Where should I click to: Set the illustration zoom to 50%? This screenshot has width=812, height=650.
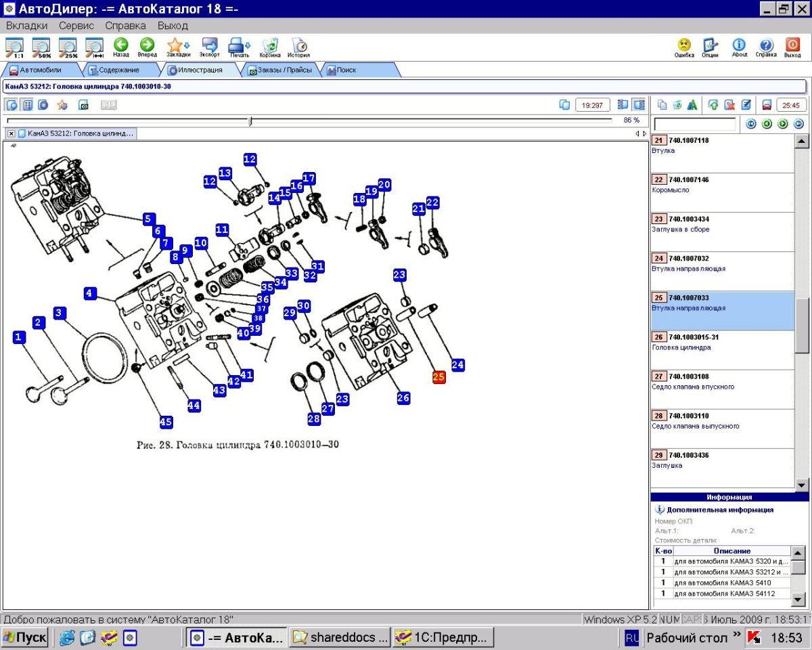[41, 47]
